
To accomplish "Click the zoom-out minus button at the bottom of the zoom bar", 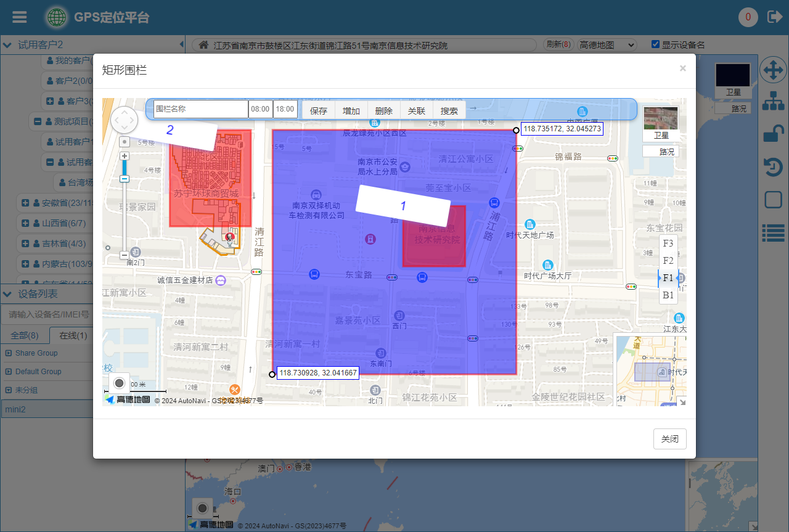I will pyautogui.click(x=124, y=255).
